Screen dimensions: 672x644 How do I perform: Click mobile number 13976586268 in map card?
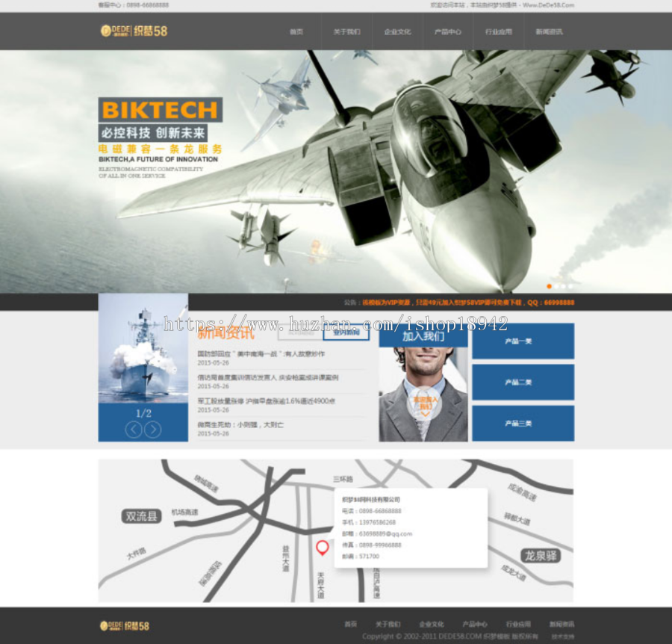pyautogui.click(x=377, y=522)
